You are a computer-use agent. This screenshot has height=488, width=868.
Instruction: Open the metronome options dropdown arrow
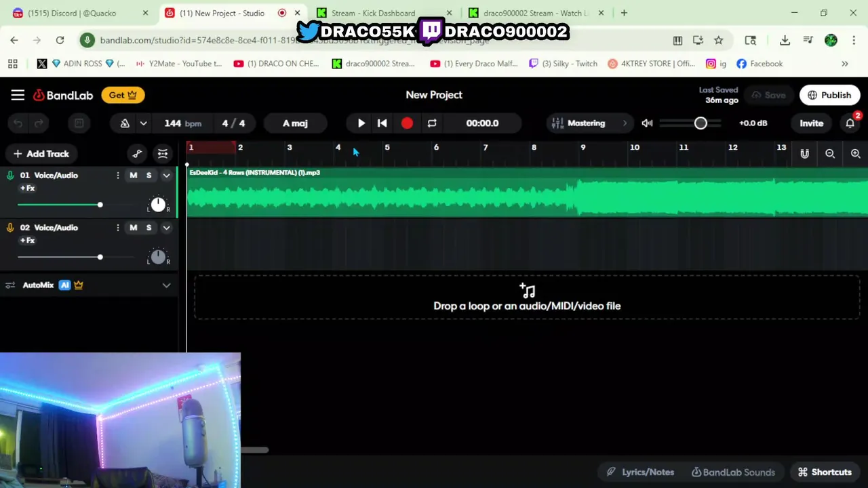pos(143,123)
